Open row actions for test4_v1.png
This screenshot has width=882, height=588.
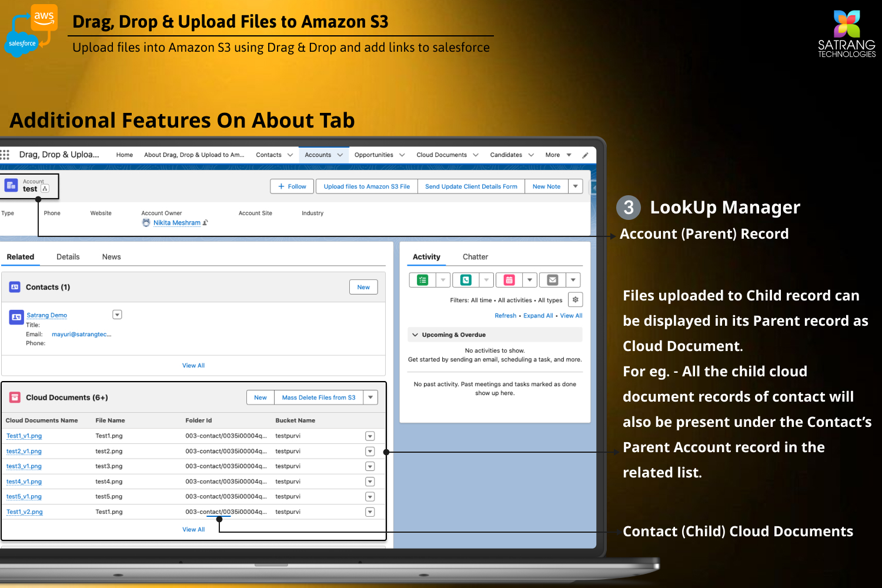point(370,482)
